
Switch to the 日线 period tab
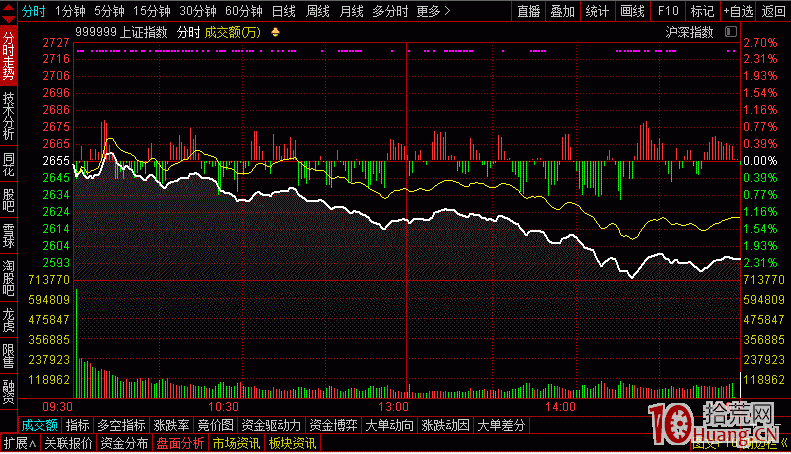(x=284, y=11)
